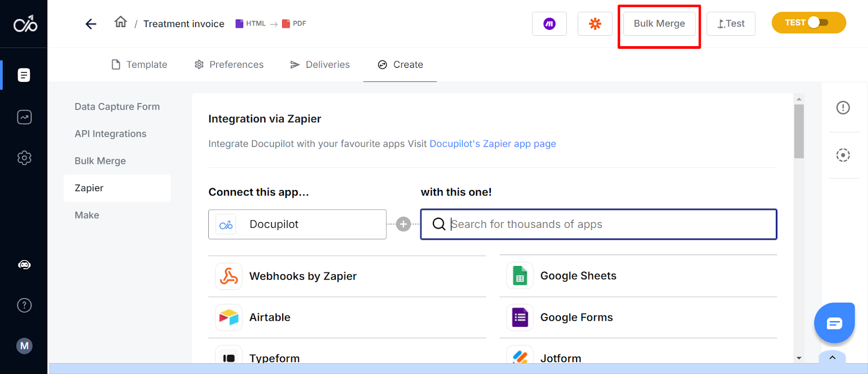Open Data Capture Form in the side menu

point(117,107)
